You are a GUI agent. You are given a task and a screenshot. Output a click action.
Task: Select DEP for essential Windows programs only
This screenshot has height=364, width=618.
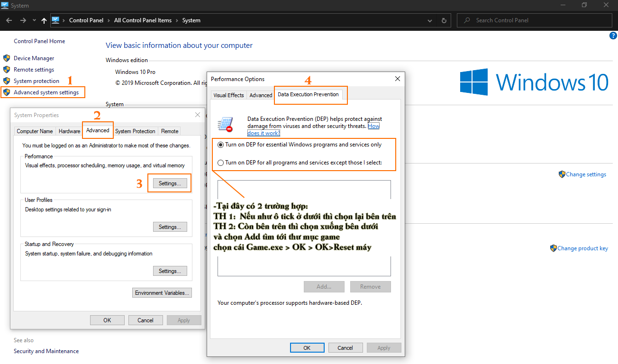click(221, 145)
